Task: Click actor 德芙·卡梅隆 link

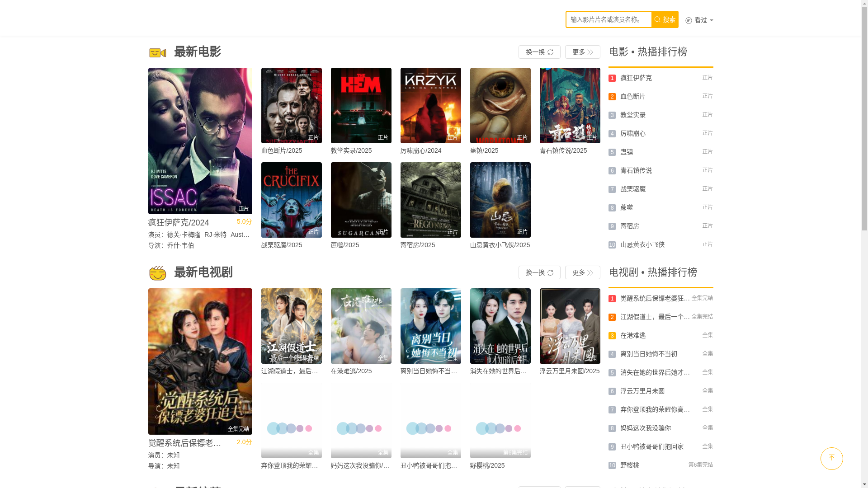Action: coord(184,235)
